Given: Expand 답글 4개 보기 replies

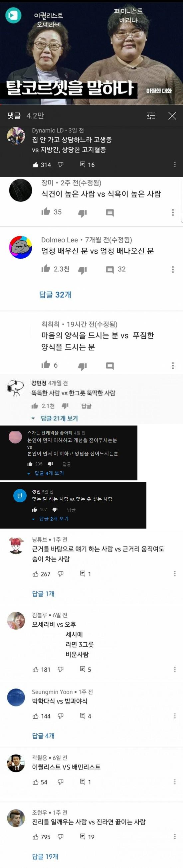Looking at the screenshot, I should 49,473.
